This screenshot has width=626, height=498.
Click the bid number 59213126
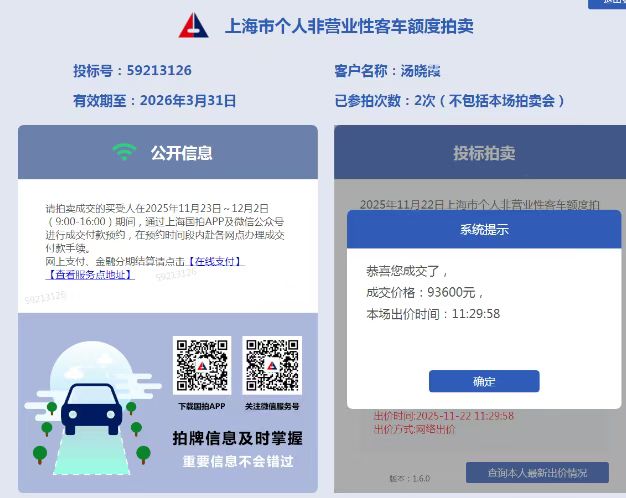click(159, 70)
